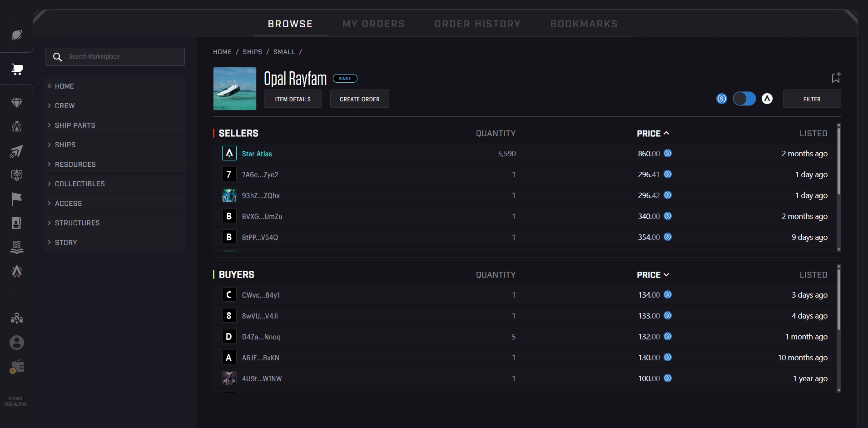This screenshot has height=428, width=868.
Task: Open the Order History tab
Action: coord(477,24)
